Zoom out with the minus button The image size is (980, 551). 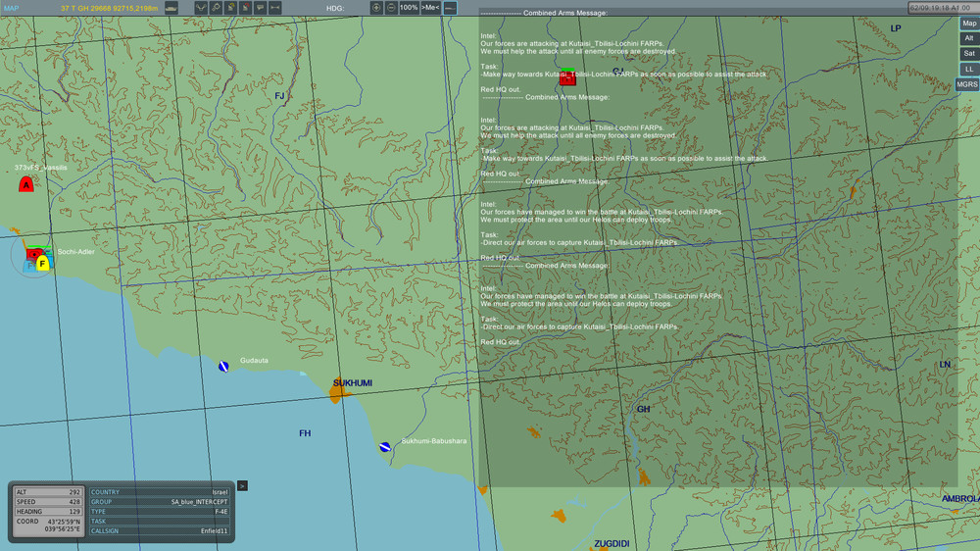tap(391, 8)
